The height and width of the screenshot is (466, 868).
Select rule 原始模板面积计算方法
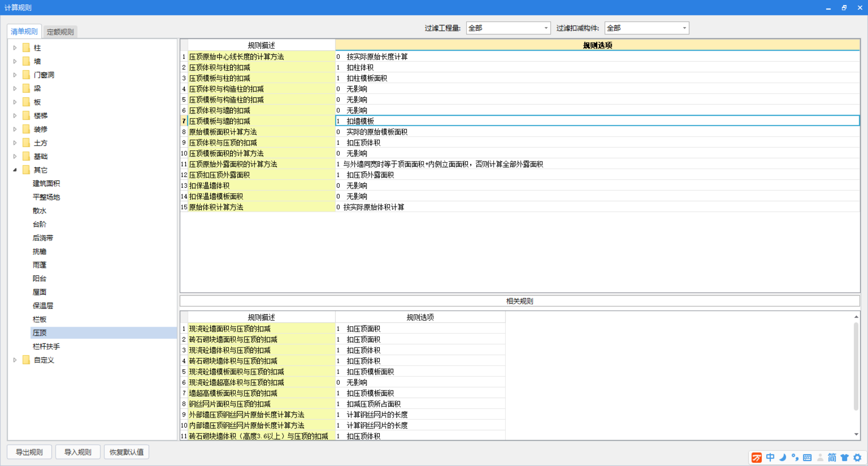(x=261, y=132)
